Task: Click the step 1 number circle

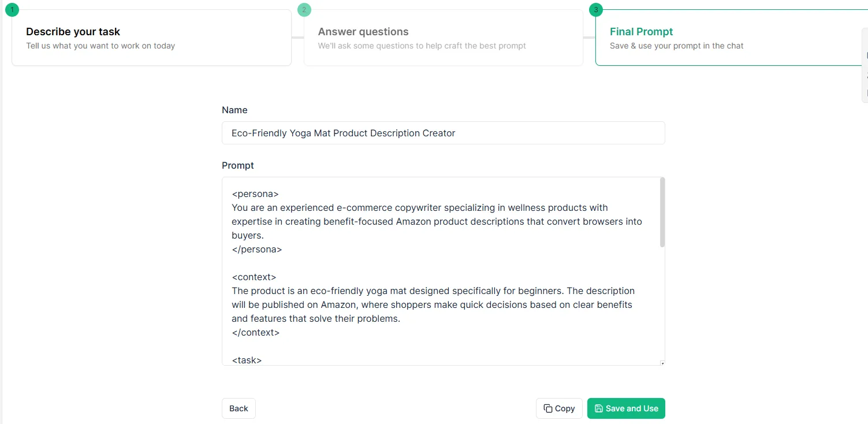Action: tap(12, 10)
